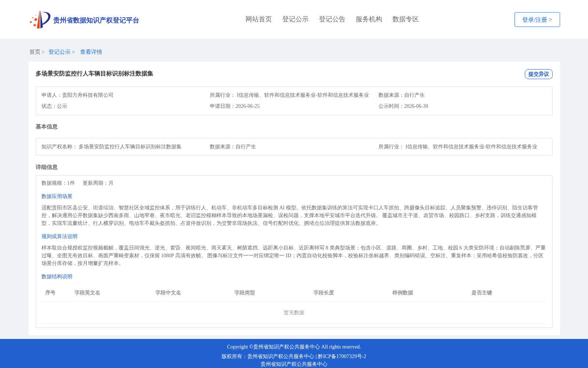
Task: Open 登记公示 navigation menu
Action: coord(295,19)
